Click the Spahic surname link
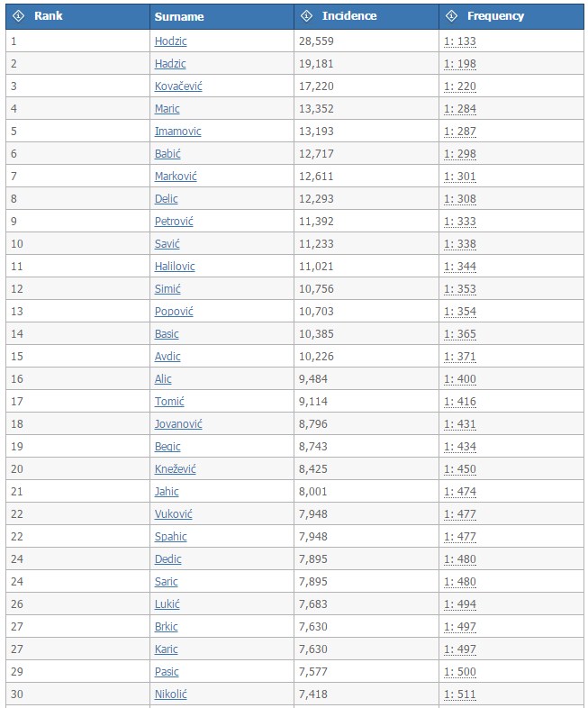 pos(171,537)
